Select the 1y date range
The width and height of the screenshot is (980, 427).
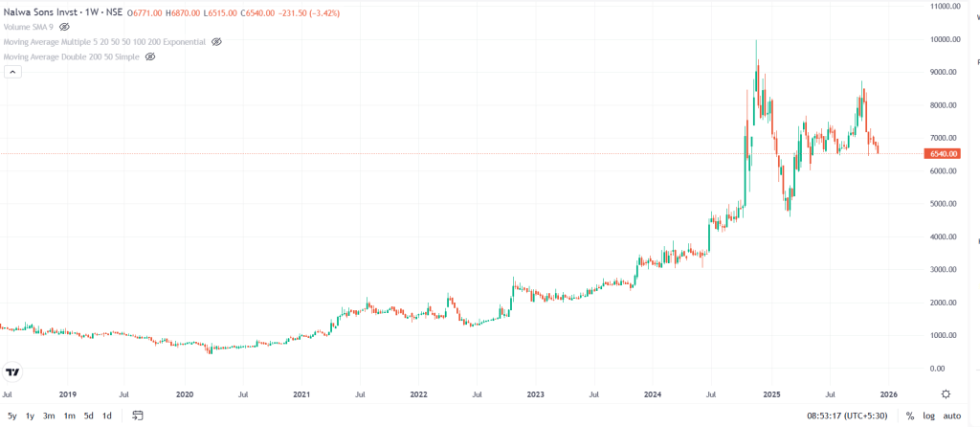(31, 416)
